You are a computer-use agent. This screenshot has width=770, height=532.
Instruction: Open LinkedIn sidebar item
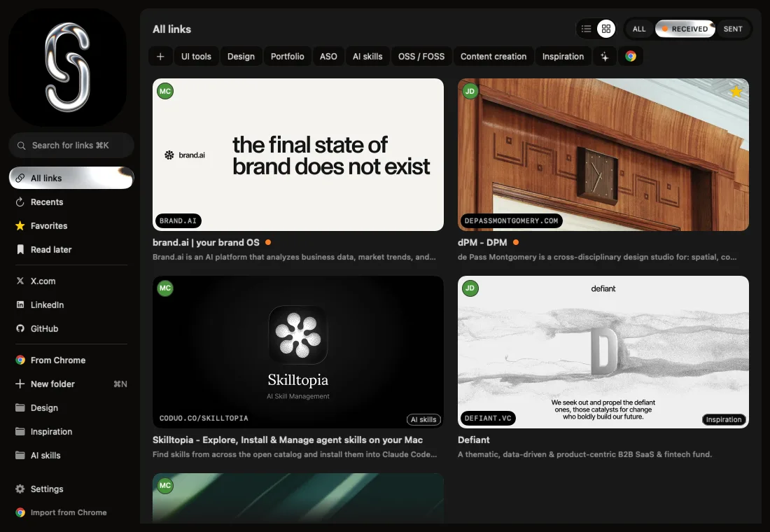71,304
